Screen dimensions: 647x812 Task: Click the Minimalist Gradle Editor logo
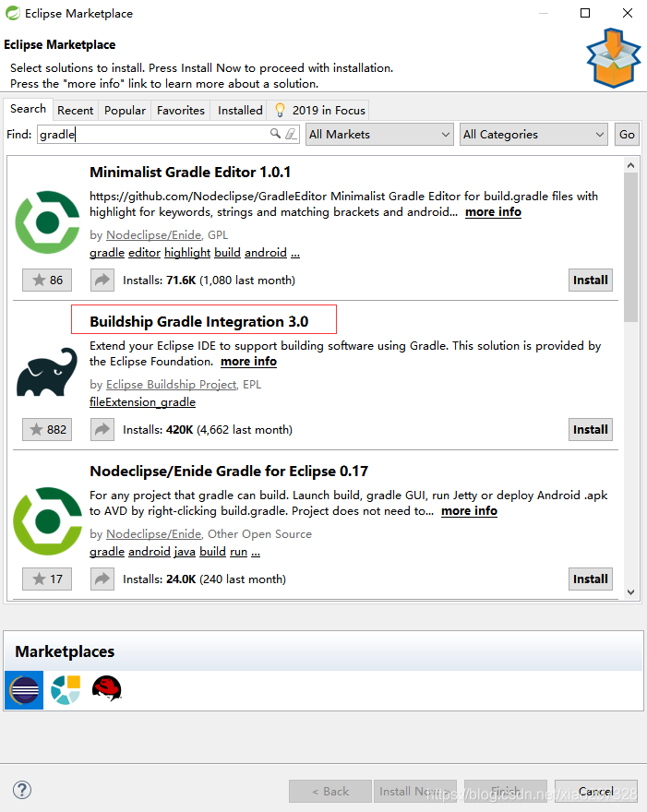(x=47, y=222)
